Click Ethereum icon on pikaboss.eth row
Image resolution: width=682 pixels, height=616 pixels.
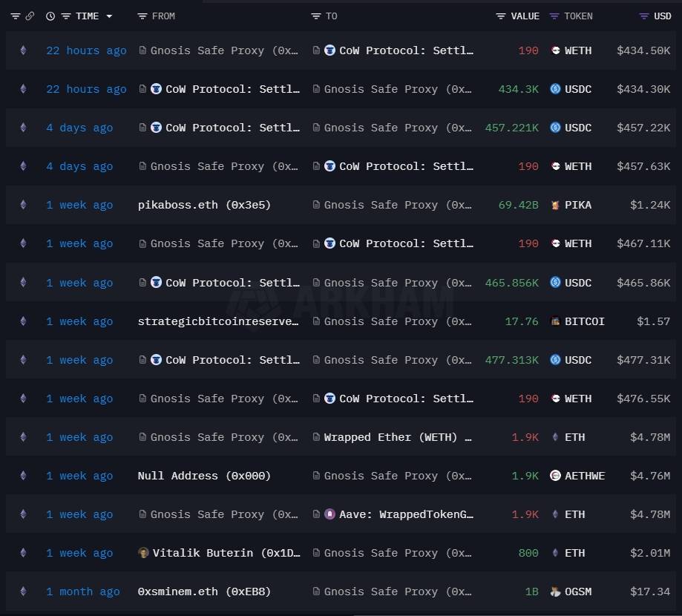[24, 205]
